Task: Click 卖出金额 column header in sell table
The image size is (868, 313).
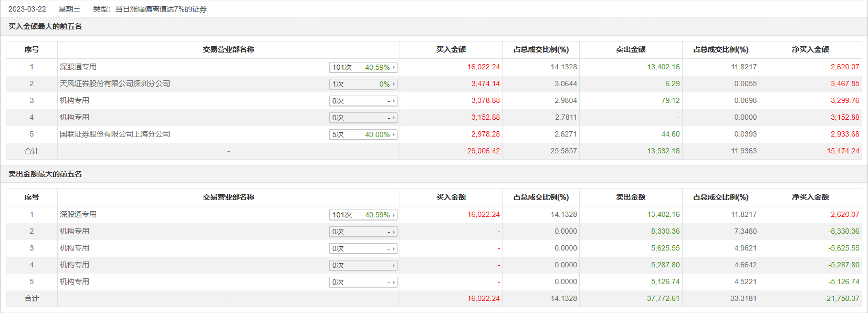Action: click(x=630, y=197)
